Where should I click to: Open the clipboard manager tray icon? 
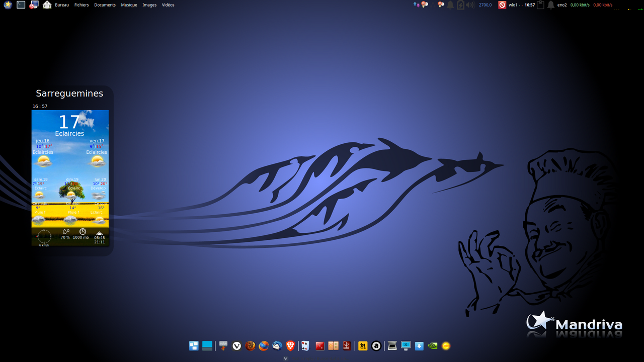pos(540,5)
